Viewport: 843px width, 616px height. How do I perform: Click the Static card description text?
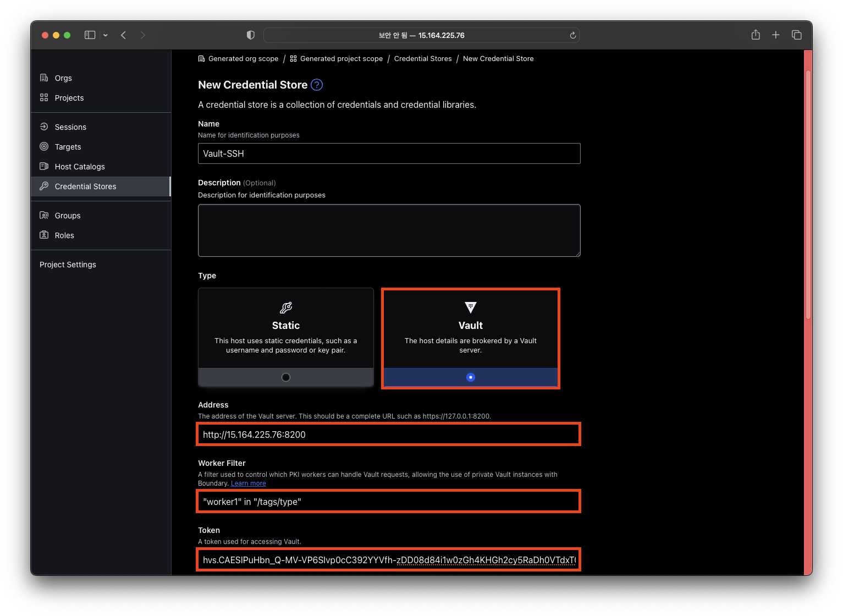click(286, 345)
